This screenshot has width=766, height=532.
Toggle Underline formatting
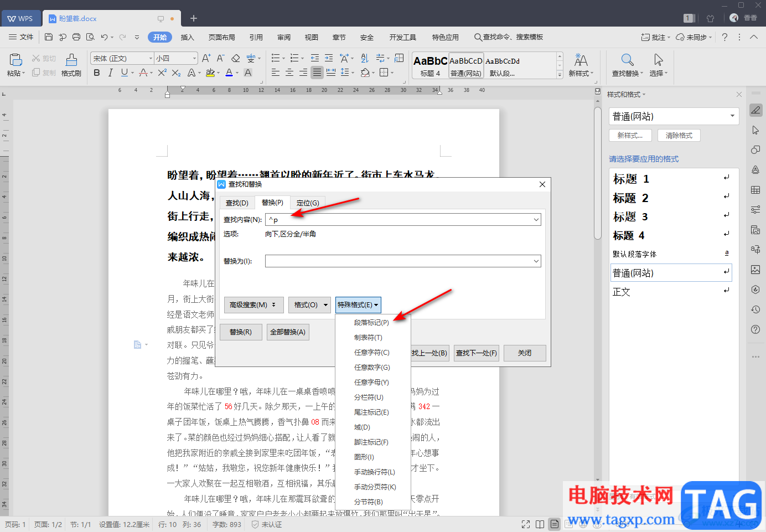click(x=124, y=73)
